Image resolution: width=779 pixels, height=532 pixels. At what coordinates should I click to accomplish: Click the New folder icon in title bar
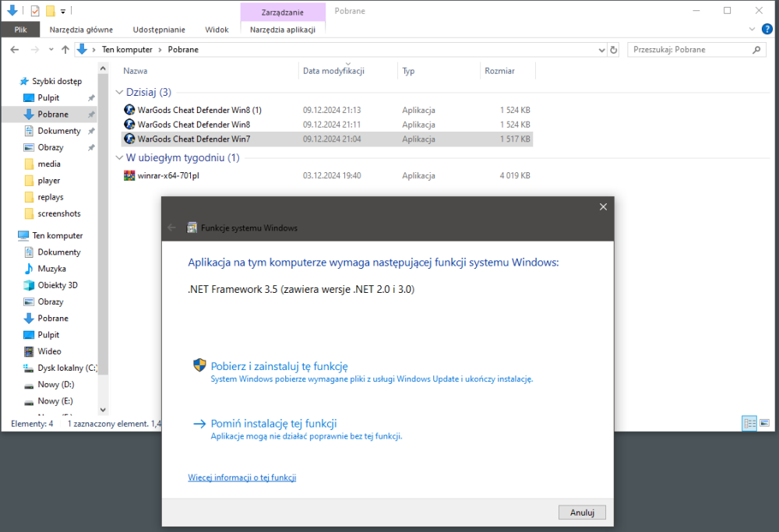point(50,11)
